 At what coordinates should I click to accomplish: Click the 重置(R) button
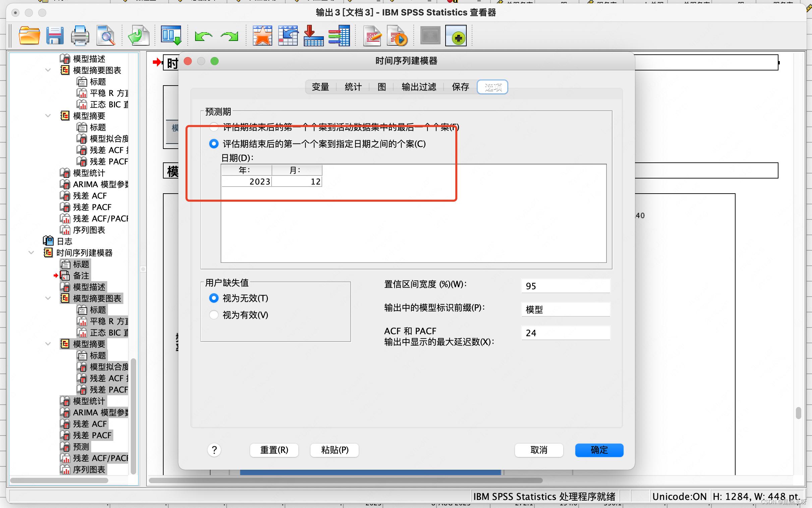point(274,450)
